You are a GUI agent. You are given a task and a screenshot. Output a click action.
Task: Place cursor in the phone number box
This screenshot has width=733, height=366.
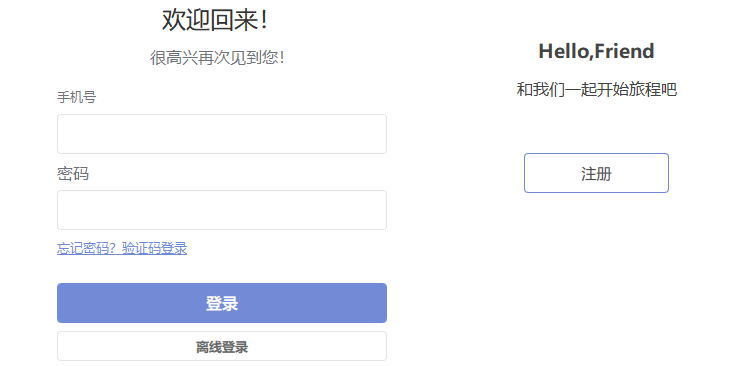click(x=222, y=134)
